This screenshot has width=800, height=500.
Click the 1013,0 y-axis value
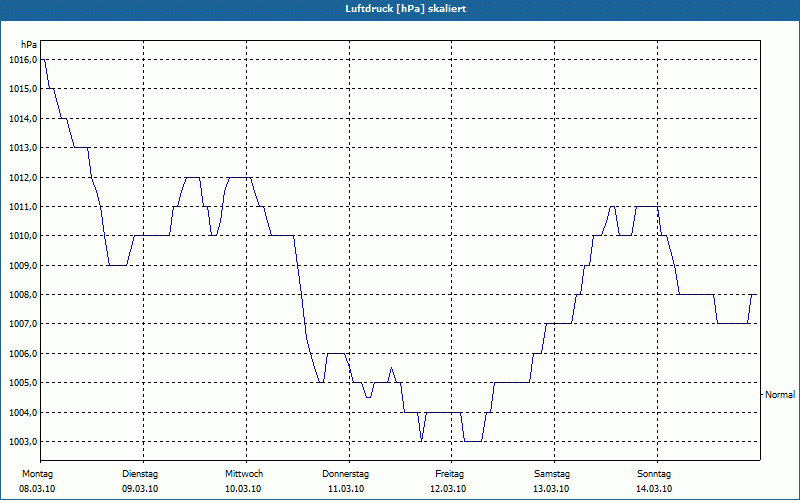(23, 148)
